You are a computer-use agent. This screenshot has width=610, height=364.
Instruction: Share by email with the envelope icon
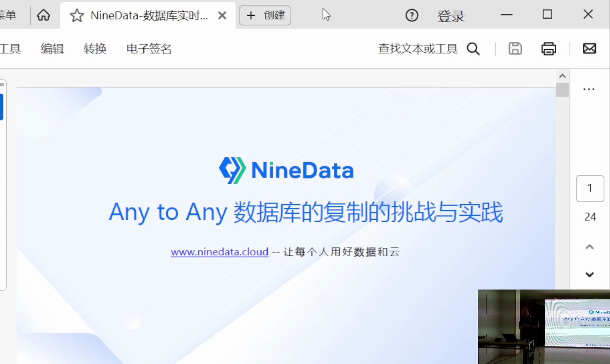[589, 49]
